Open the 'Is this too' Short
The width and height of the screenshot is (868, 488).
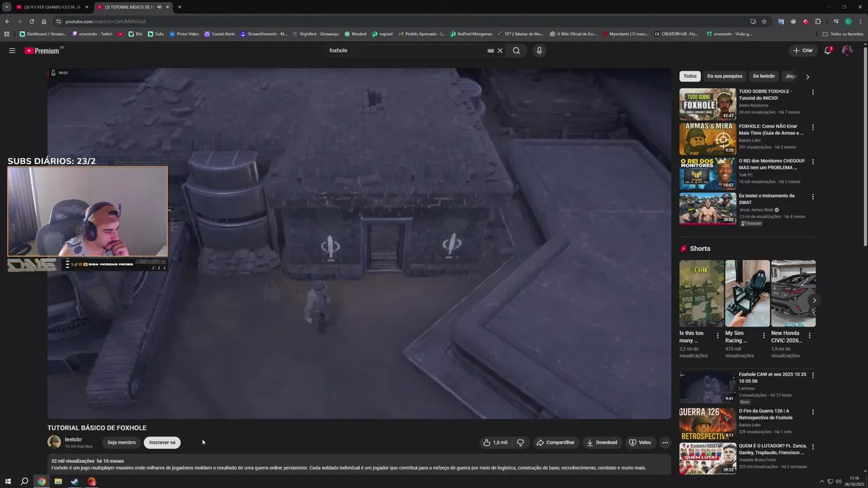(x=701, y=293)
